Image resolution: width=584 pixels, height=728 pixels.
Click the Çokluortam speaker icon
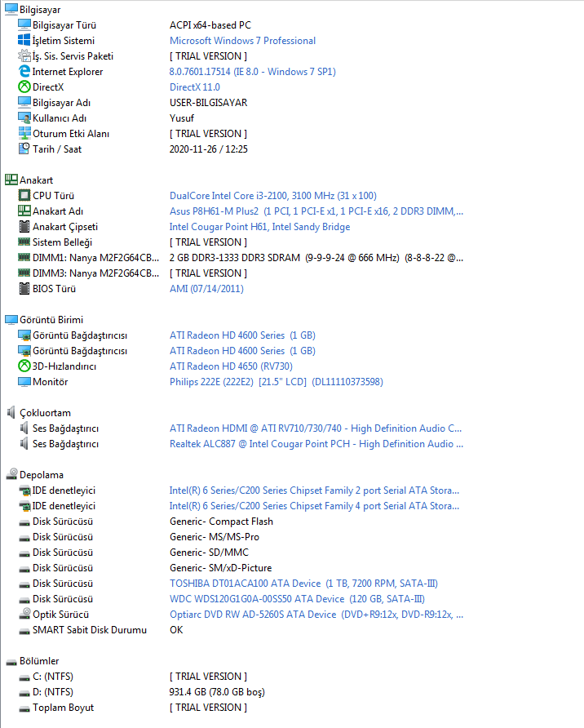[11, 412]
